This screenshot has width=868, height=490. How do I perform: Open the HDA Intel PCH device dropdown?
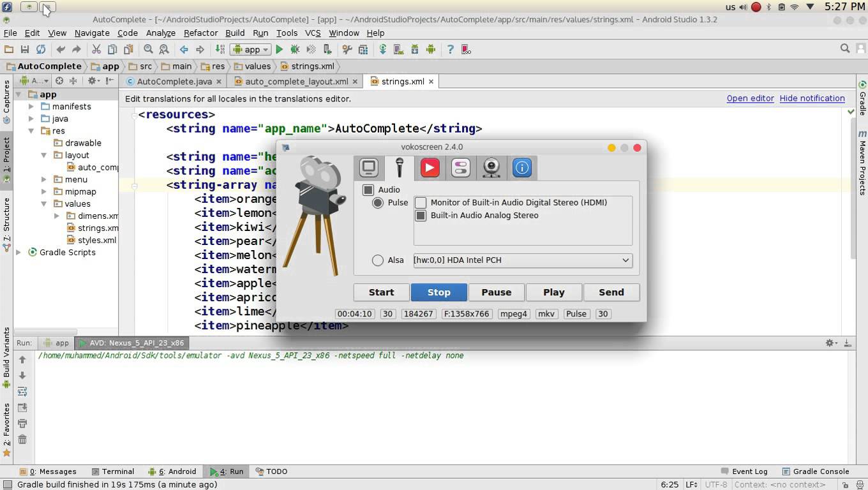point(625,260)
